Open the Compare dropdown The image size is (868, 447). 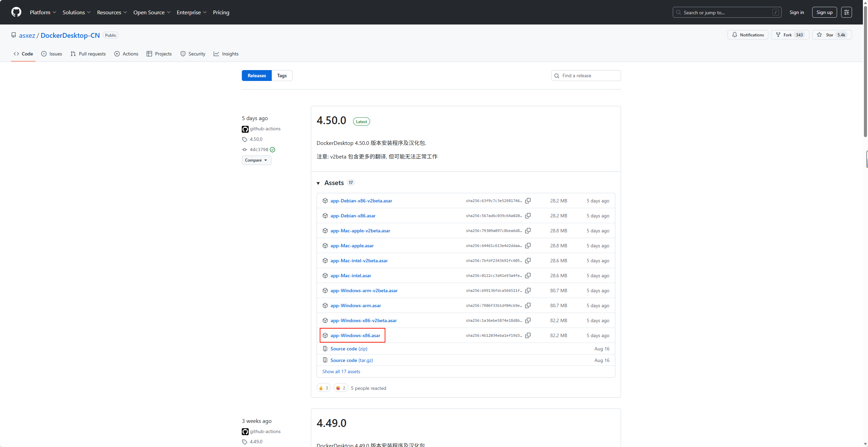click(256, 160)
